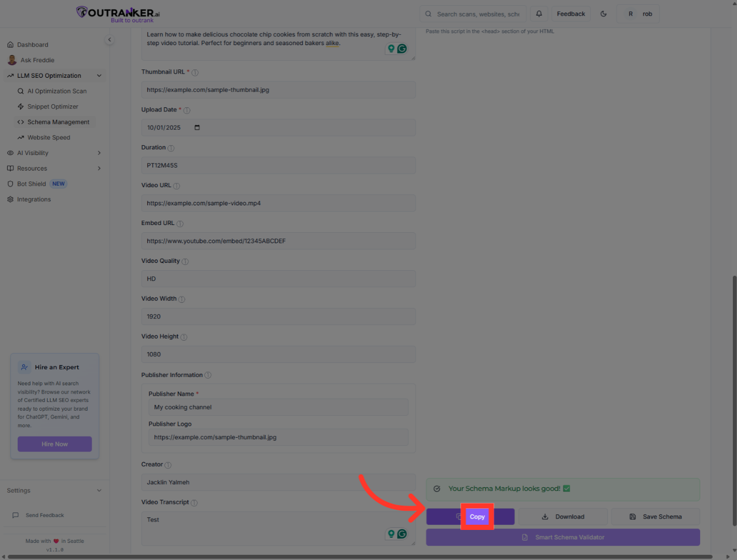Download the schema file

(563, 517)
